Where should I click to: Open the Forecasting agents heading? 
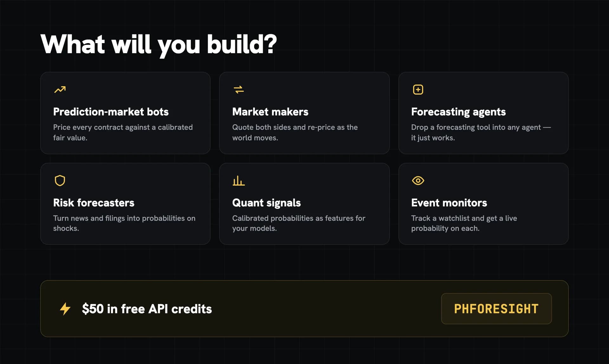point(458,112)
